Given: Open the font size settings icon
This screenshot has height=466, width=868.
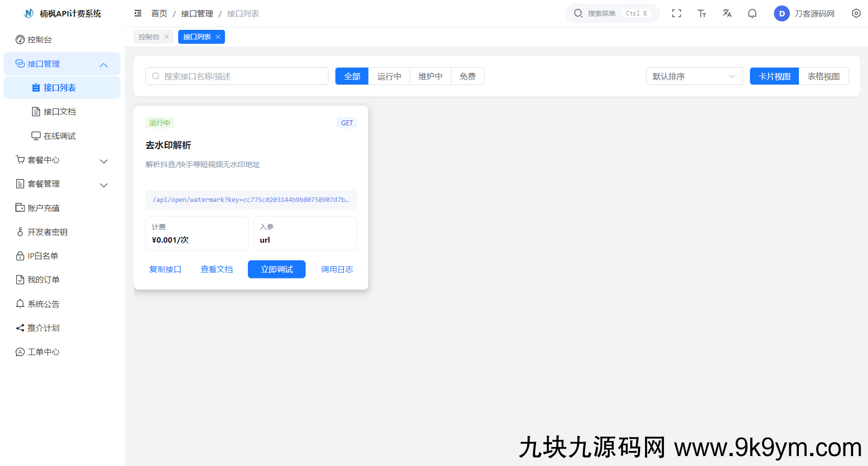Looking at the screenshot, I should [702, 13].
